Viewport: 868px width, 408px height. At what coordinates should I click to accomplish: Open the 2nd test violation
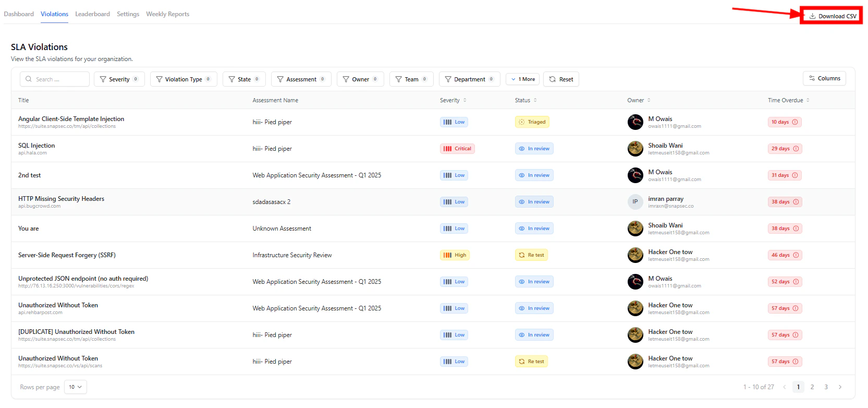point(29,175)
